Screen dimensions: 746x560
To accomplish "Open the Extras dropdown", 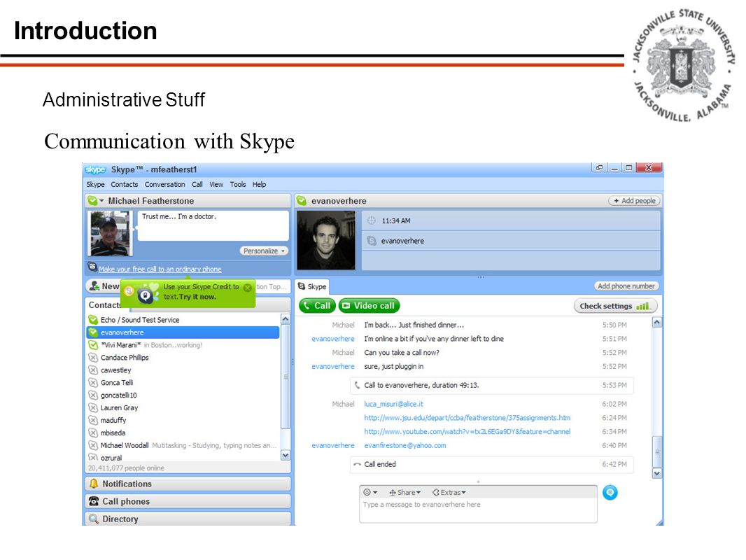I will click(x=449, y=492).
